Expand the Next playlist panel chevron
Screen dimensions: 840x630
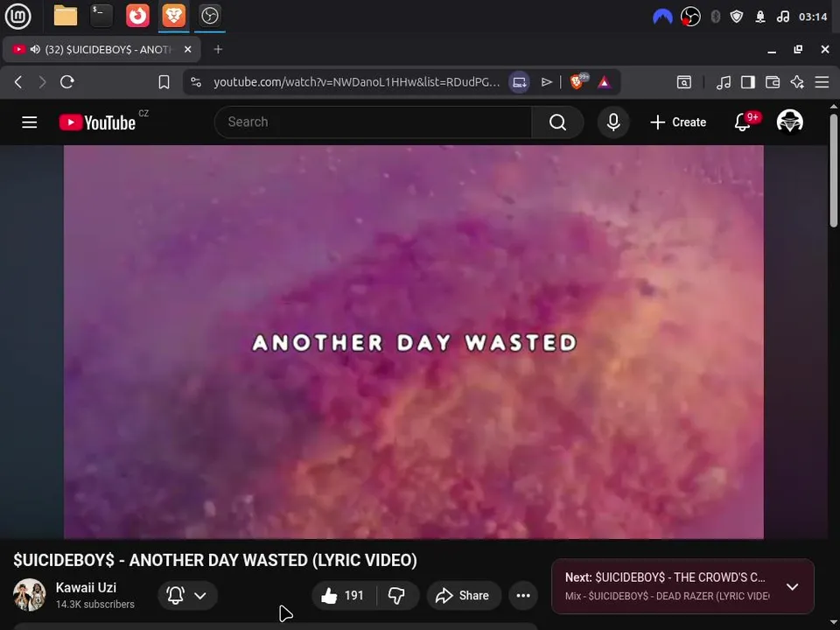[x=793, y=586]
